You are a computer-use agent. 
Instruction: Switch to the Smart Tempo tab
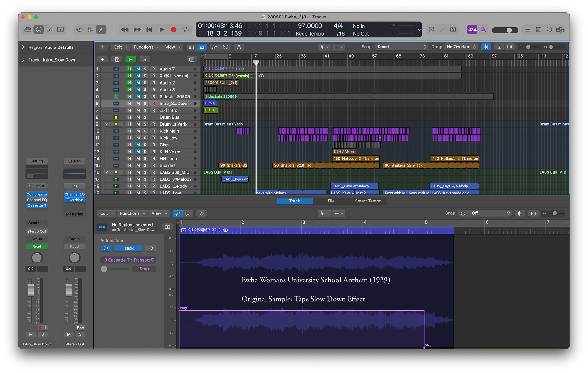click(x=368, y=201)
